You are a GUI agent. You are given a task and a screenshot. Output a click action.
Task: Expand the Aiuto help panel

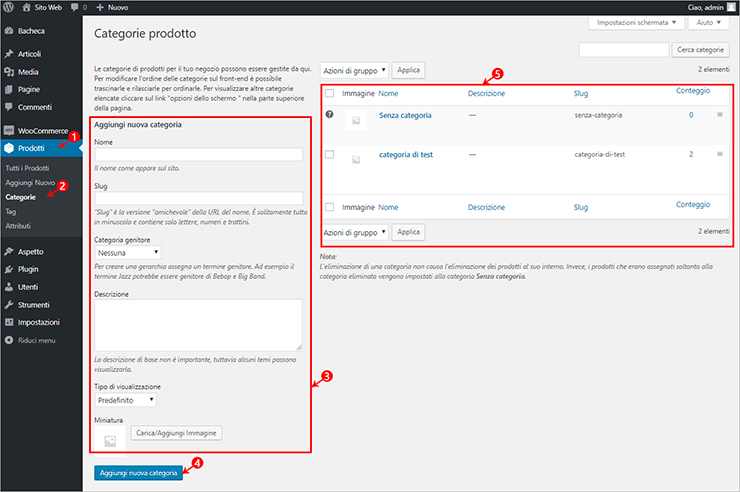[708, 22]
